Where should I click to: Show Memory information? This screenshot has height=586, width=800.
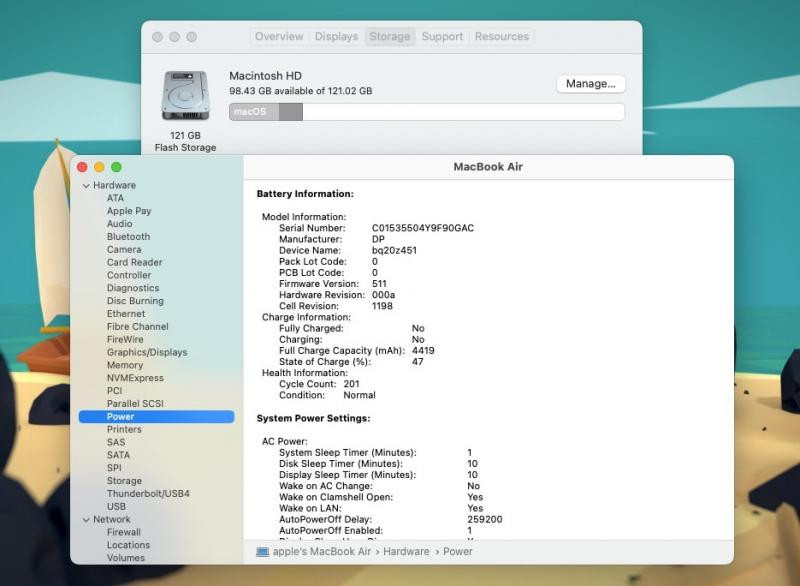click(125, 365)
